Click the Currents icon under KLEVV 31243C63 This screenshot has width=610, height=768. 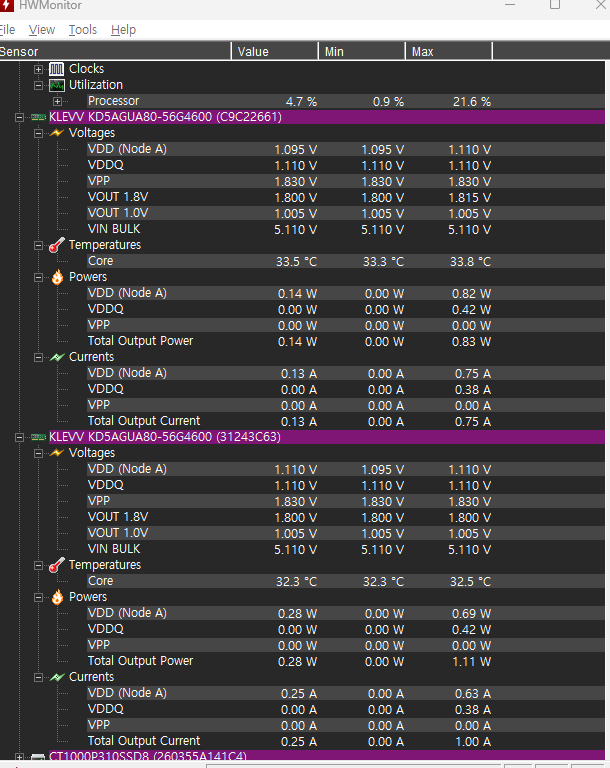tap(57, 677)
